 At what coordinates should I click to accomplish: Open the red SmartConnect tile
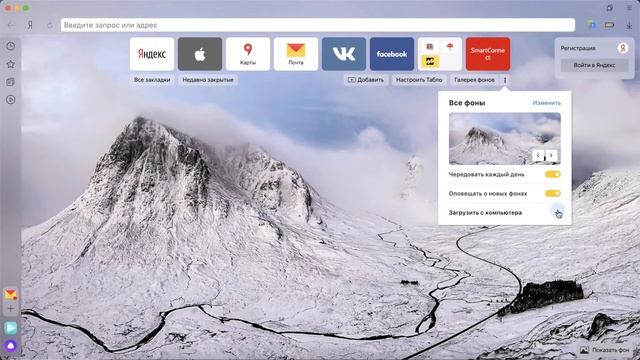click(488, 54)
